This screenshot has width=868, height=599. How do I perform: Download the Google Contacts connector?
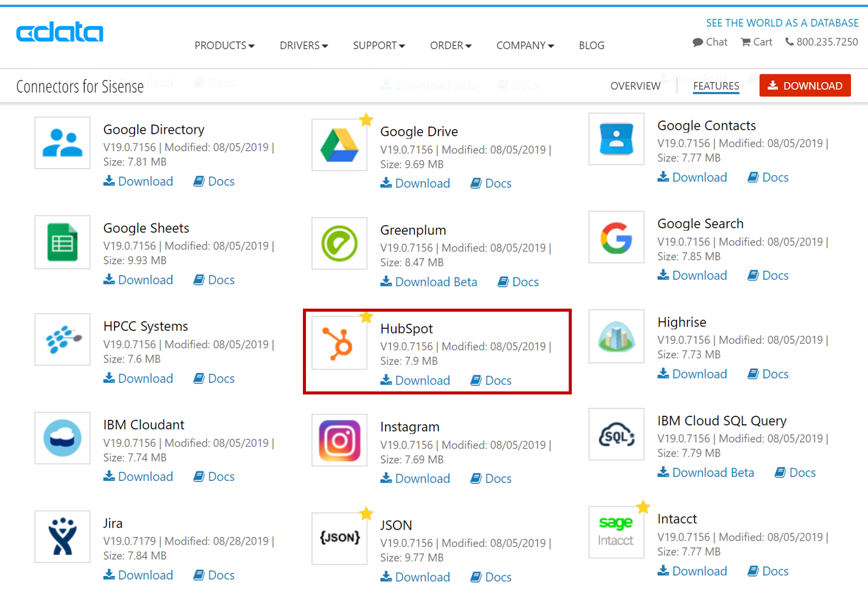tap(692, 177)
